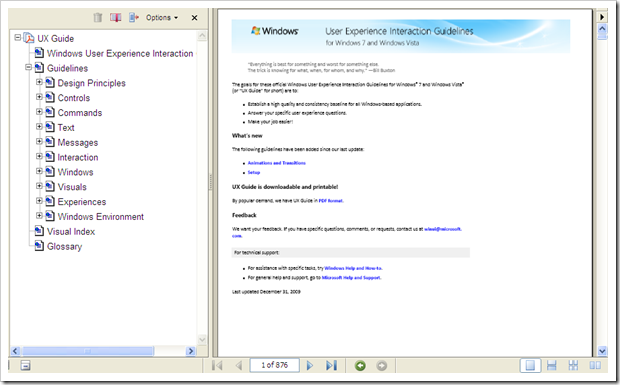The height and width of the screenshot is (385, 620).
Task: Go to last page button
Action: coord(331,366)
